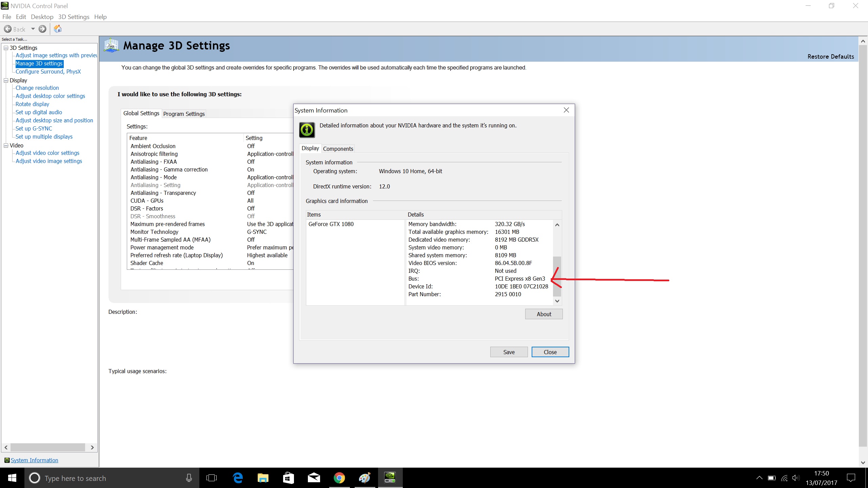Show hidden system tray icons
Image resolution: width=868 pixels, height=488 pixels.
coord(759,478)
